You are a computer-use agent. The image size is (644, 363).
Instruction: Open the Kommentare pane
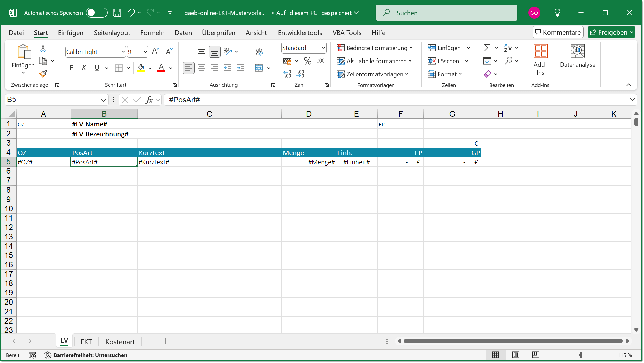(558, 32)
